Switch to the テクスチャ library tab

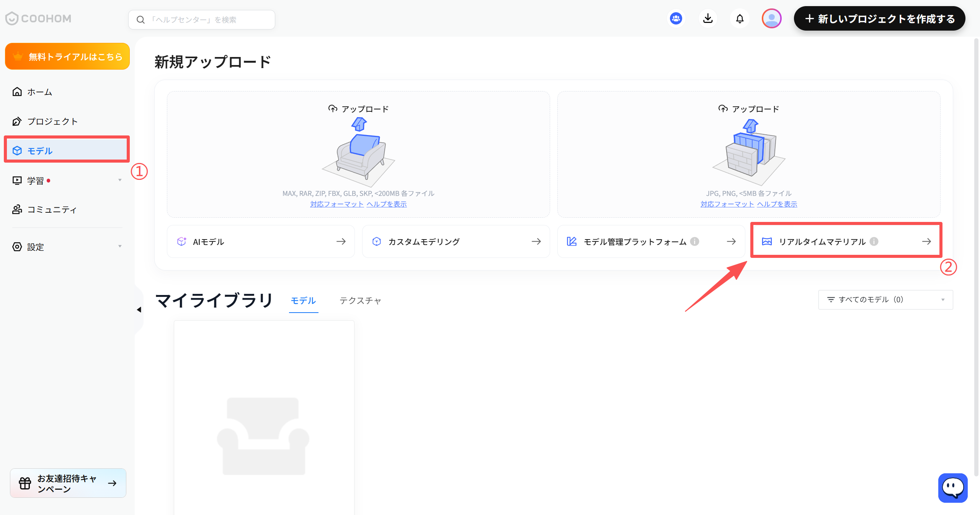(x=360, y=301)
